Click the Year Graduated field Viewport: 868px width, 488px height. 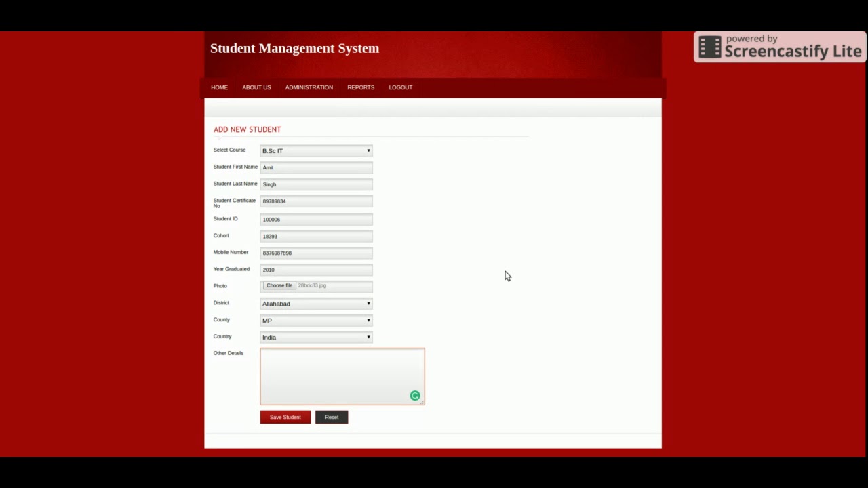(x=317, y=270)
